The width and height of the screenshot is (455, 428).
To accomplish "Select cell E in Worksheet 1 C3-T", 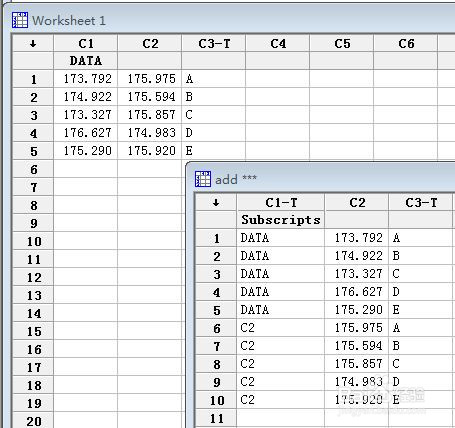I will pyautogui.click(x=214, y=151).
